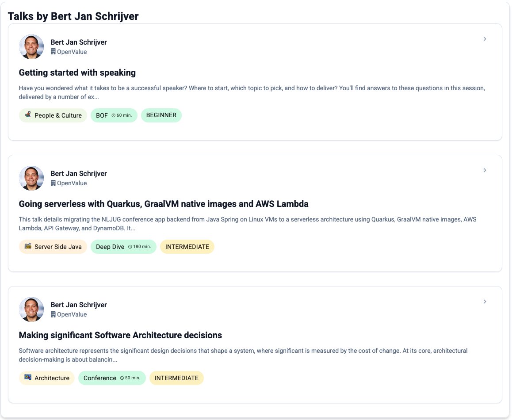Expand the Going serverless talk chevron

485,170
